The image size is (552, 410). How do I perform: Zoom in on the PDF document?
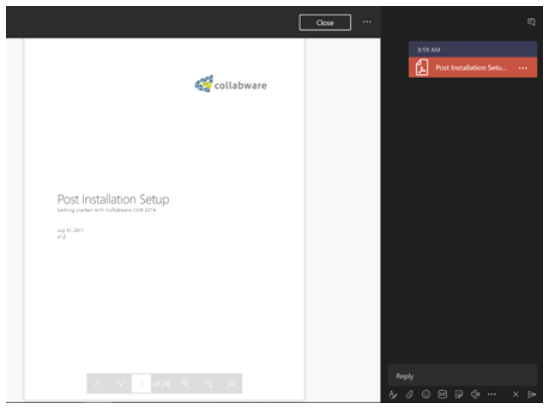coord(186,383)
